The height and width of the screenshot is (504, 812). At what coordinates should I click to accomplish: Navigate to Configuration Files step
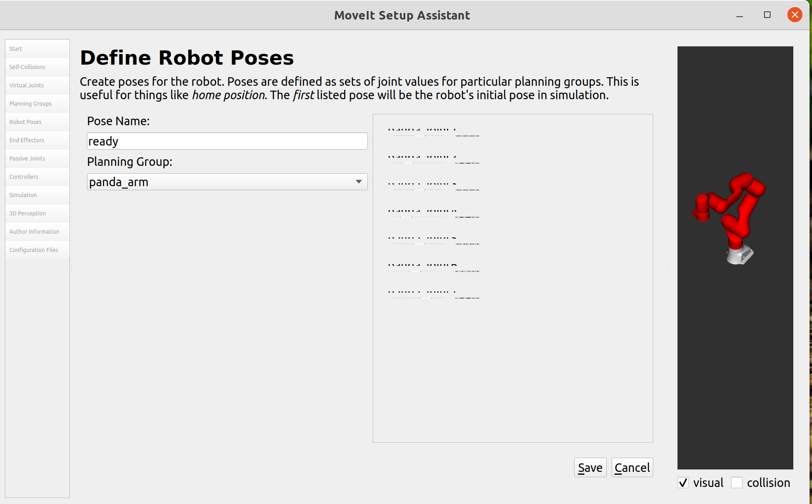pyautogui.click(x=37, y=250)
